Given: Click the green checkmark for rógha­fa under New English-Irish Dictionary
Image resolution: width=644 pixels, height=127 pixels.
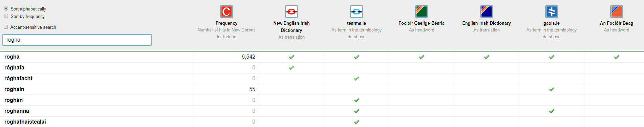Looking at the screenshot, I should click(x=292, y=68).
